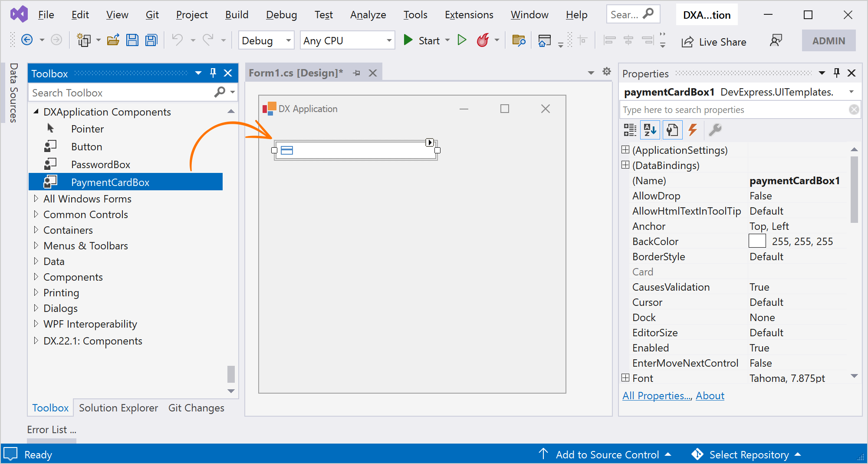
Task: Click the green Start debugging button
Action: [x=421, y=40]
